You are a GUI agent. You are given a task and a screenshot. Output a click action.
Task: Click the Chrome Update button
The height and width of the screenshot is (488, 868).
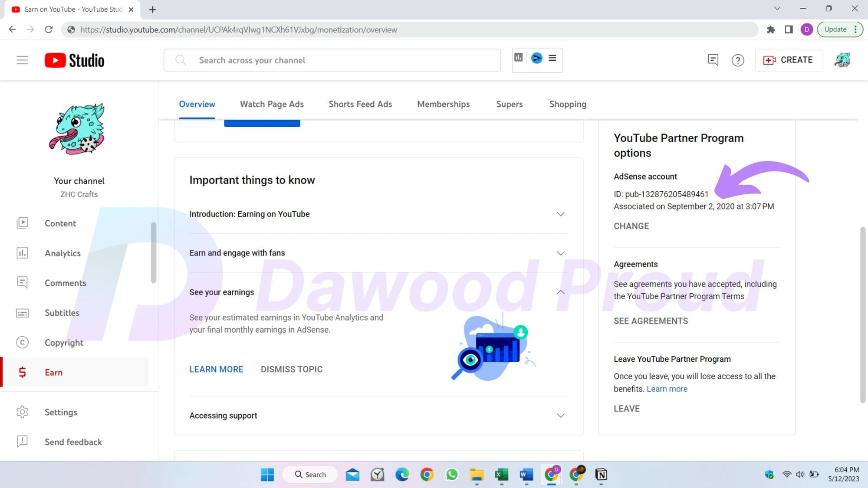840,29
